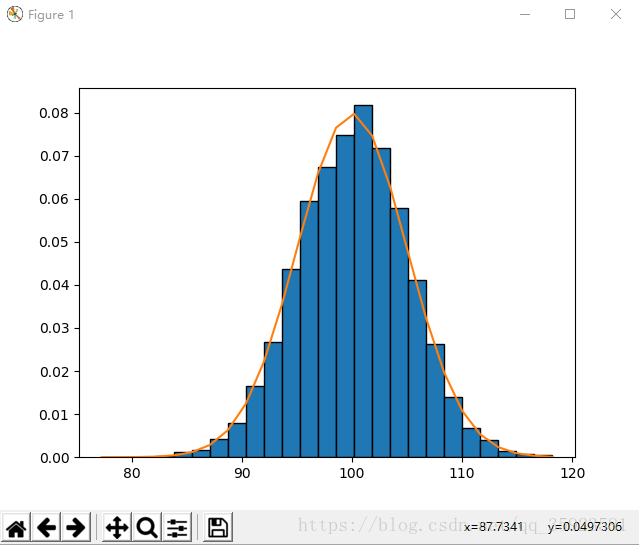Click the y=0.0497306 cursor coordinate readout
The height and width of the screenshot is (545, 639).
(585, 527)
